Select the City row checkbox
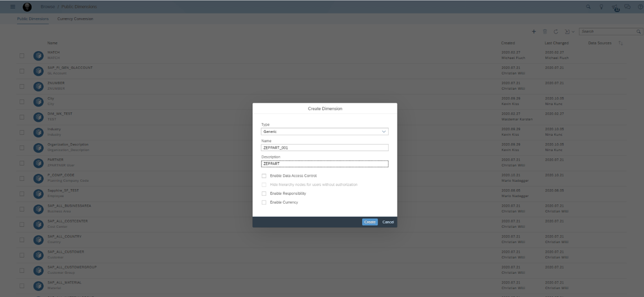 tap(22, 102)
